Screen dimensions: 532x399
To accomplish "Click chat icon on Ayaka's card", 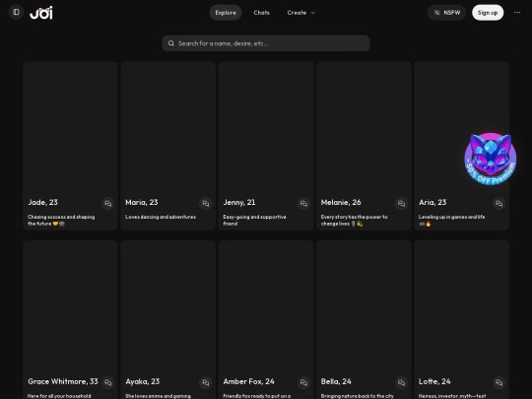I will click(206, 382).
